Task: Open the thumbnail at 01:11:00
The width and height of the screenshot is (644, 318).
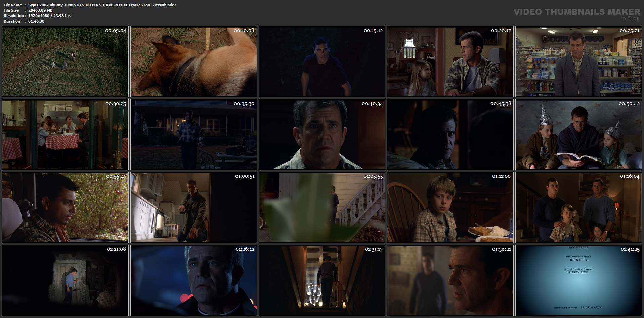Action: [450, 207]
